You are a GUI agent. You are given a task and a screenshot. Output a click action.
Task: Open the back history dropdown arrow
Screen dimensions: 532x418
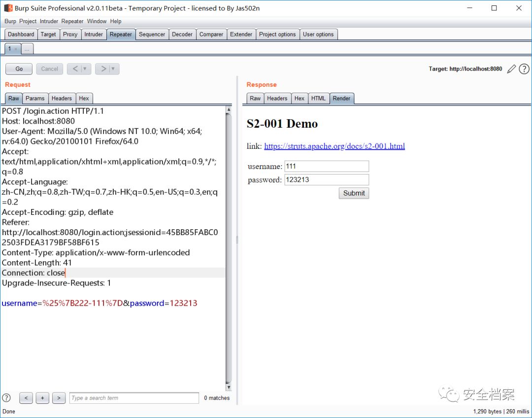click(85, 69)
